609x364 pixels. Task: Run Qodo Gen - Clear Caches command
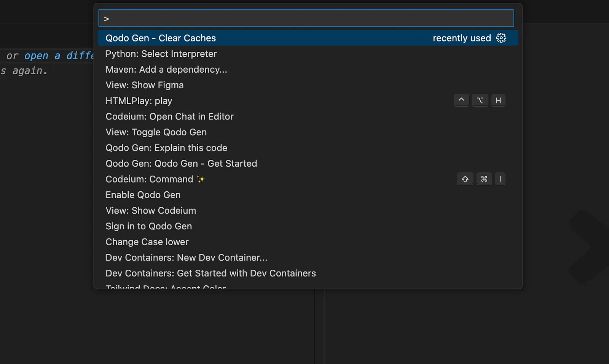pyautogui.click(x=308, y=38)
